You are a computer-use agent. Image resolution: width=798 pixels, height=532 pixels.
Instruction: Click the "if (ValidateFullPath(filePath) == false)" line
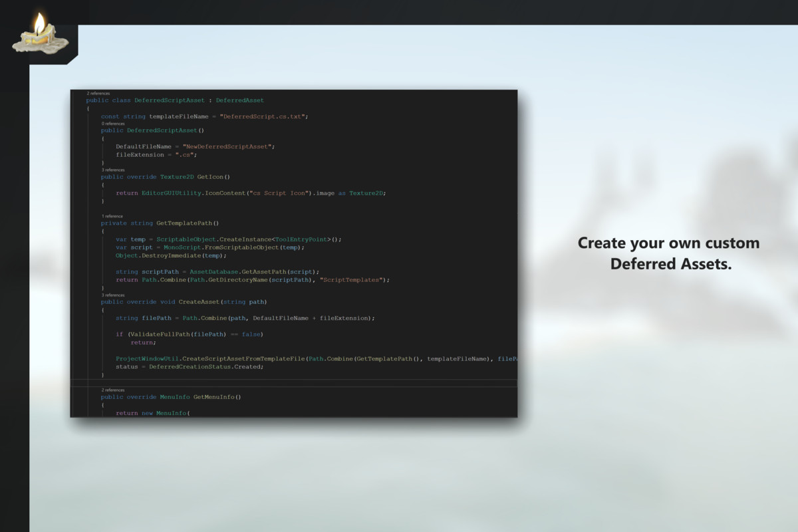[190, 334]
